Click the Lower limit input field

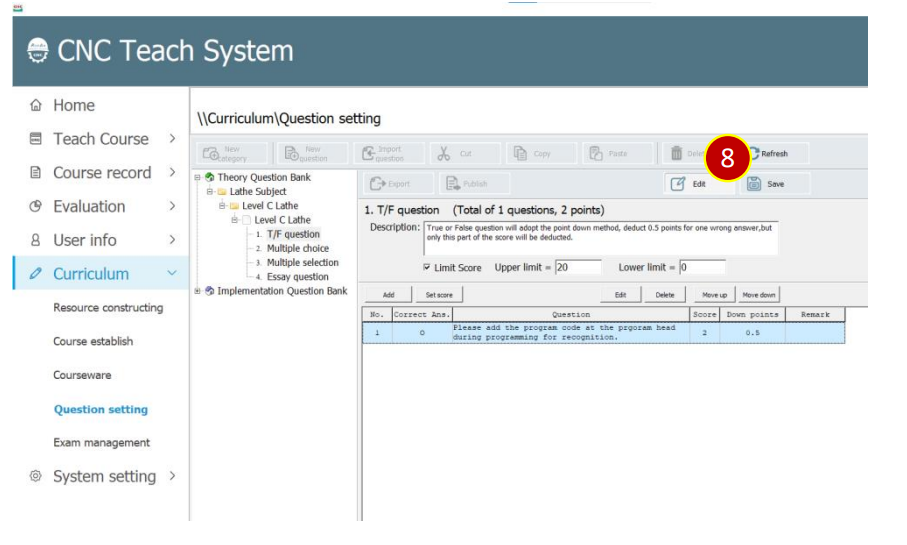(x=702, y=267)
